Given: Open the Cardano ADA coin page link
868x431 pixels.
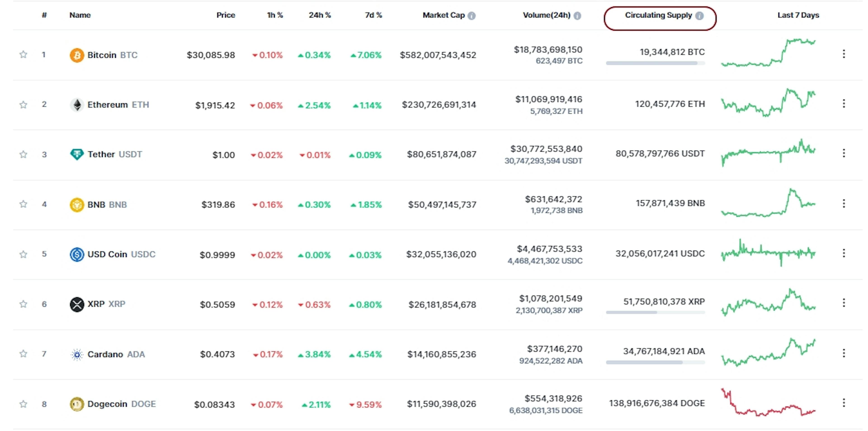Looking at the screenshot, I should point(116,354).
